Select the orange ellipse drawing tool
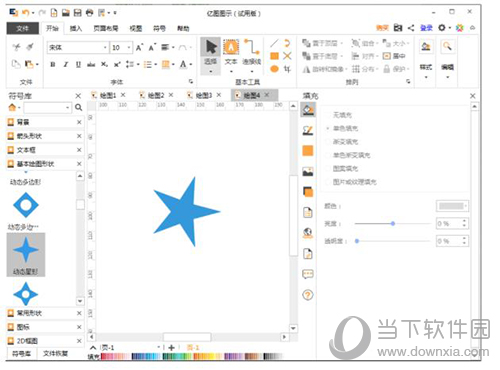Screen dimensions: 500x370 (x=274, y=69)
